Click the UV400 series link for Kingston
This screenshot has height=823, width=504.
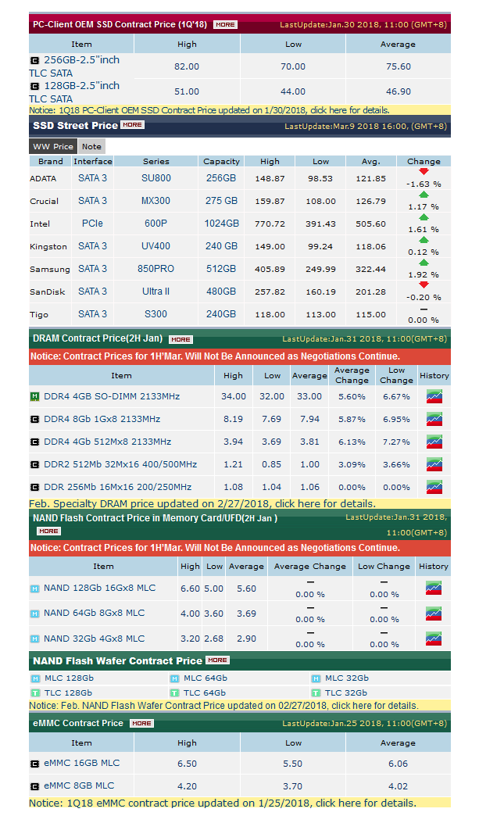tap(156, 245)
